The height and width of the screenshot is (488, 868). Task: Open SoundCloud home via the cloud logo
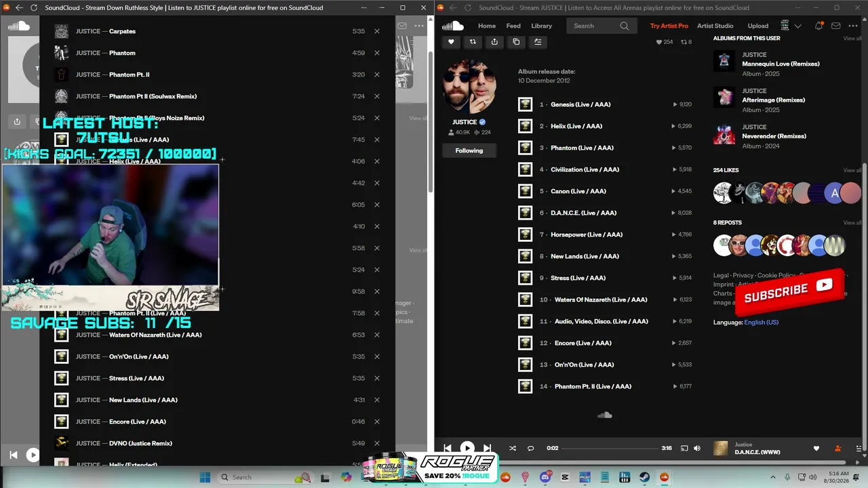pos(452,26)
